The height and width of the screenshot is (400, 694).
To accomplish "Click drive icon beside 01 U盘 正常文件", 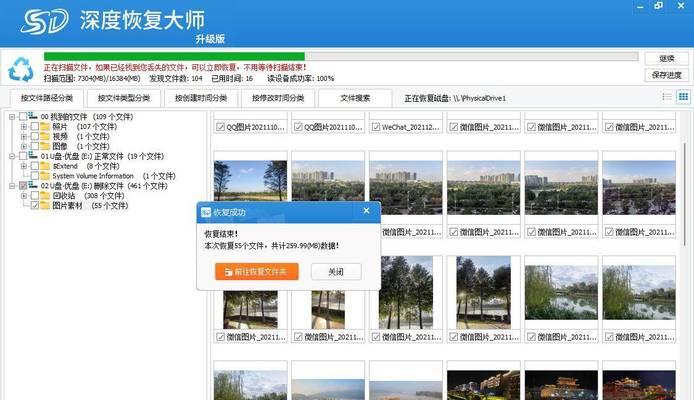I will click(33, 156).
